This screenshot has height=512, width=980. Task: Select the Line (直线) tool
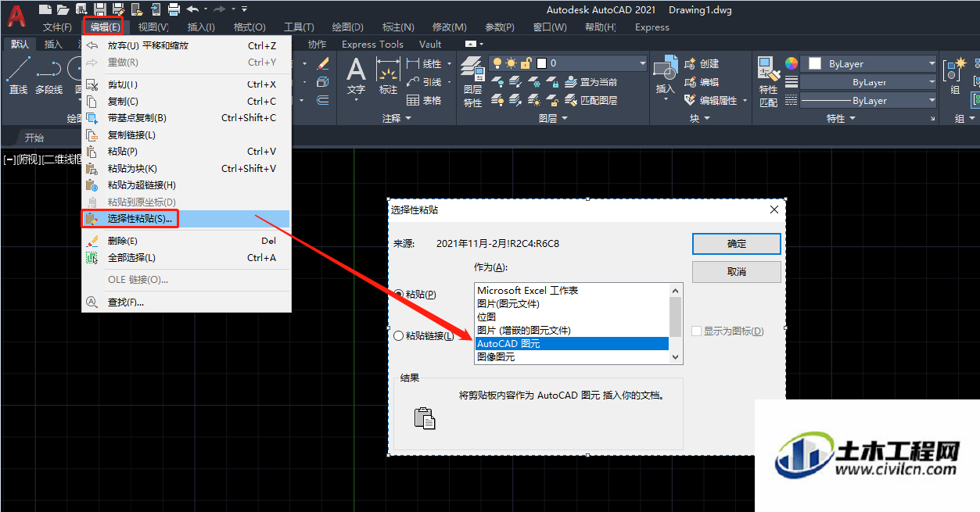coord(18,77)
